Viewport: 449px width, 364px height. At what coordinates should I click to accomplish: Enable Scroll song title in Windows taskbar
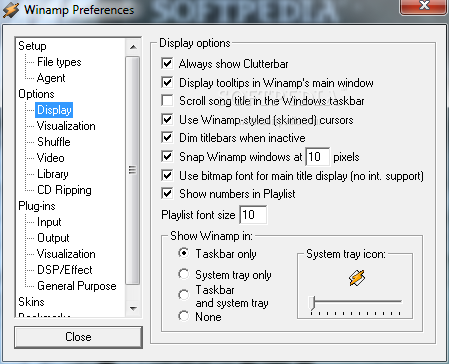pyautogui.click(x=167, y=101)
